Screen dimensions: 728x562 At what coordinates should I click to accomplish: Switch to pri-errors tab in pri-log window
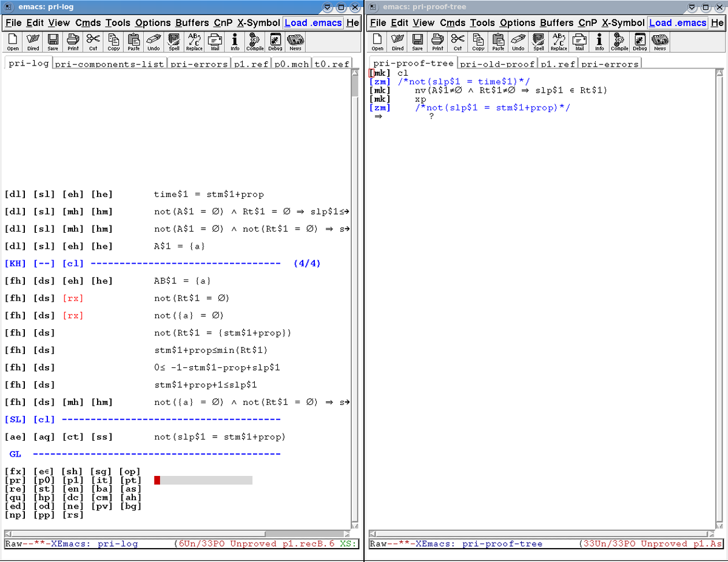point(199,64)
